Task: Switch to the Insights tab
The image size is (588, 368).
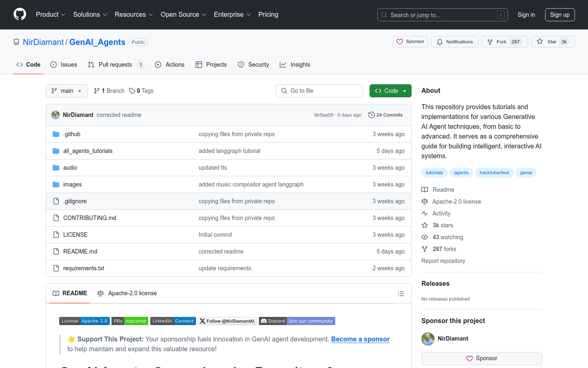Action: [295, 65]
